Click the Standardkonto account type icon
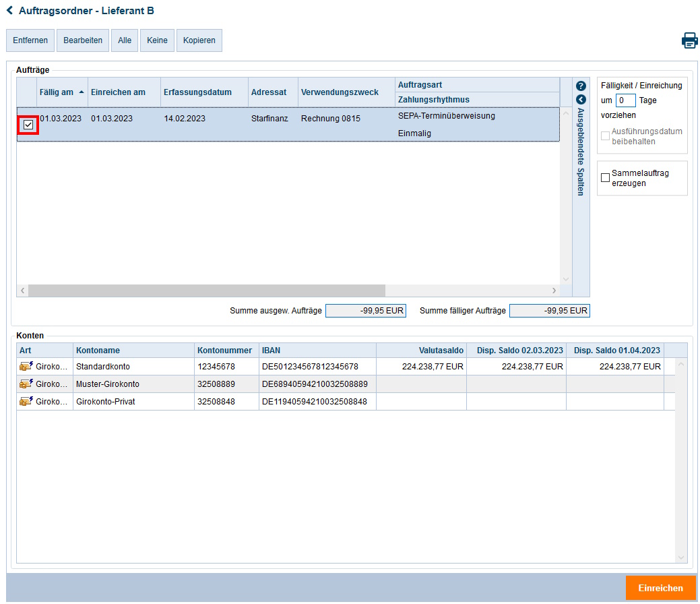The width and height of the screenshot is (700, 604). point(26,366)
